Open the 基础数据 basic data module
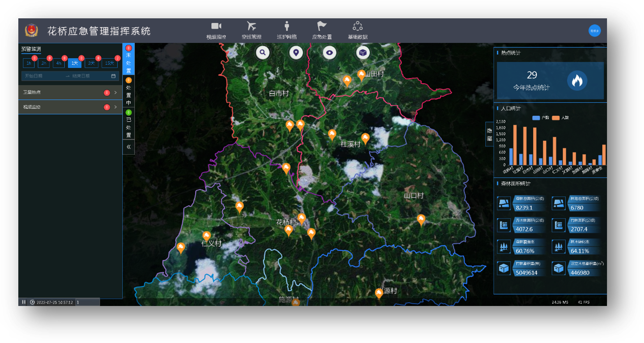 point(357,30)
